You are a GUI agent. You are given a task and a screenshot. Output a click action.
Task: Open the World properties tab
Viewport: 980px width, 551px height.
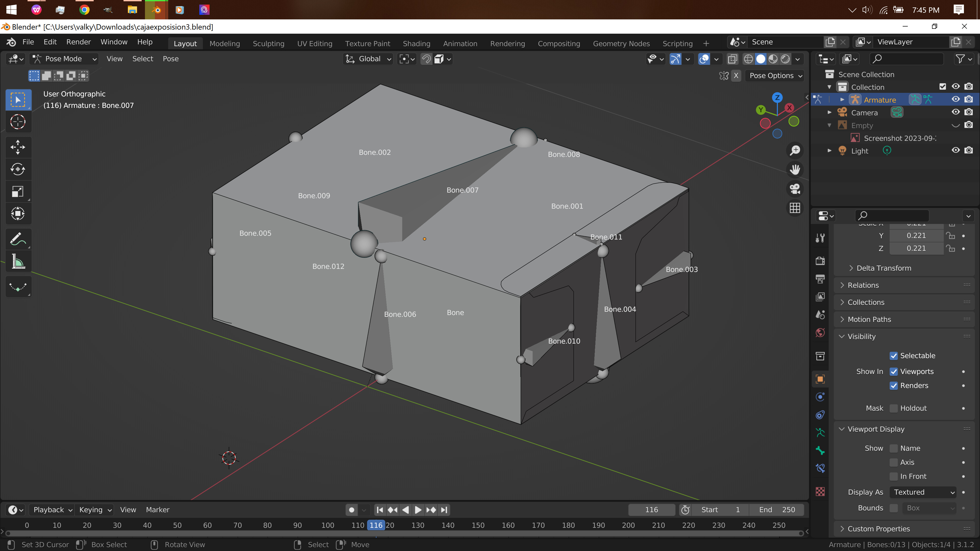point(820,333)
